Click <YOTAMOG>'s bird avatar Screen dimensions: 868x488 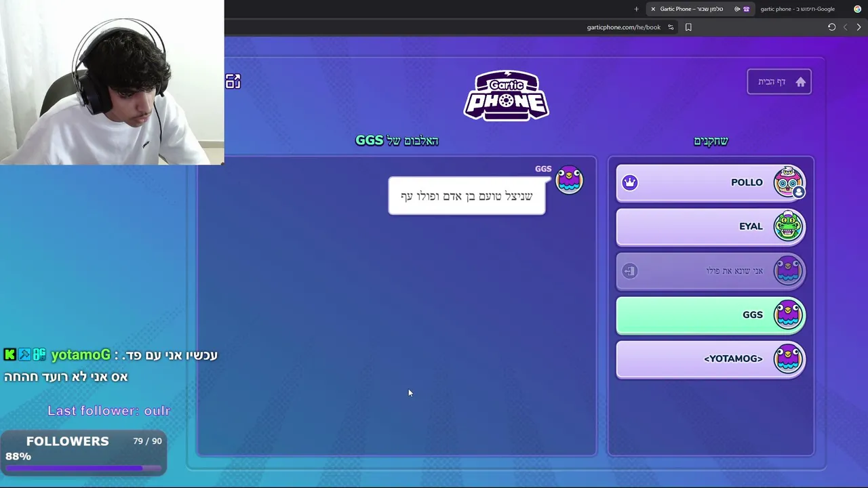point(788,359)
